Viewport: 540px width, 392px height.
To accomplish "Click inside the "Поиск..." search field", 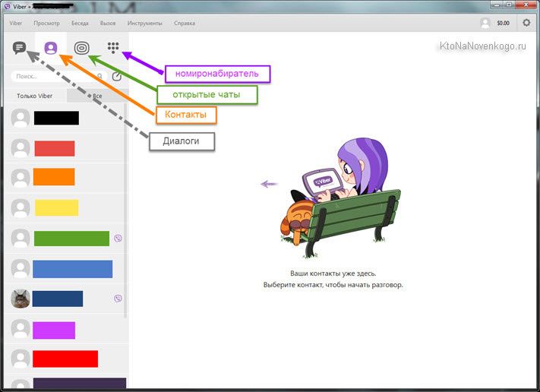I will 46,77.
